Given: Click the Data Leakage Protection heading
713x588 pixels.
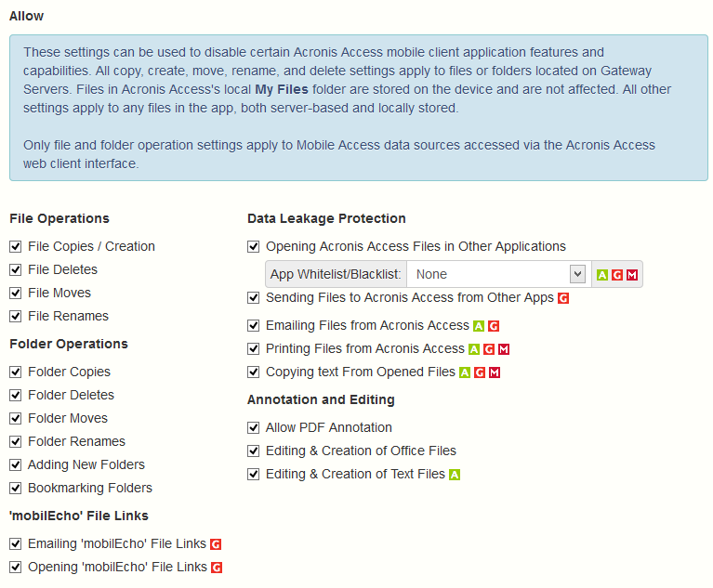Looking at the screenshot, I should 326,219.
